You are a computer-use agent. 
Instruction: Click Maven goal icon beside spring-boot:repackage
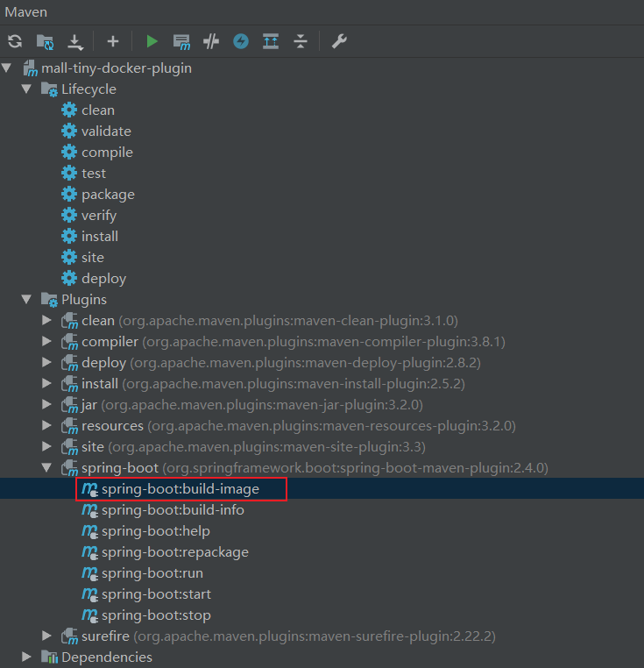pyautogui.click(x=89, y=552)
